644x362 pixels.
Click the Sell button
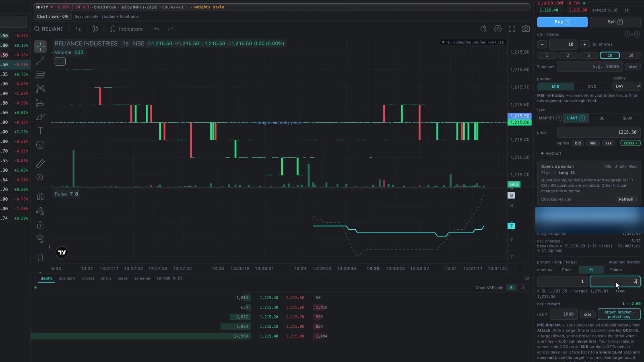click(615, 22)
